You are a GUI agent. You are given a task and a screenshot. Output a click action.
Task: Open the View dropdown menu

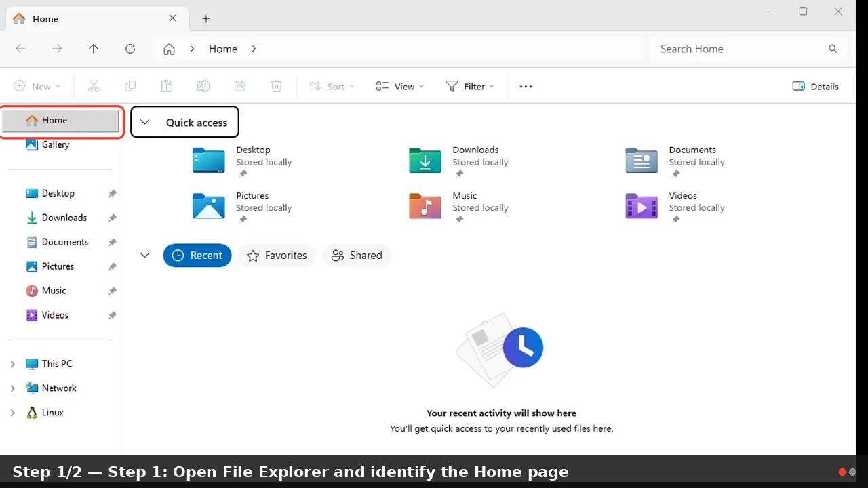pos(400,86)
